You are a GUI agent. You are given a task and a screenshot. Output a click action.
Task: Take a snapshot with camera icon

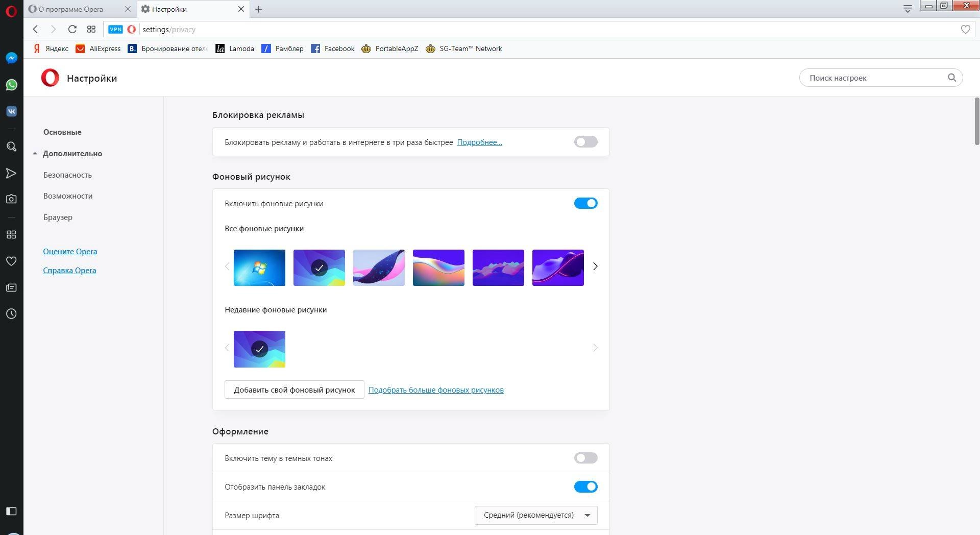[x=11, y=199]
